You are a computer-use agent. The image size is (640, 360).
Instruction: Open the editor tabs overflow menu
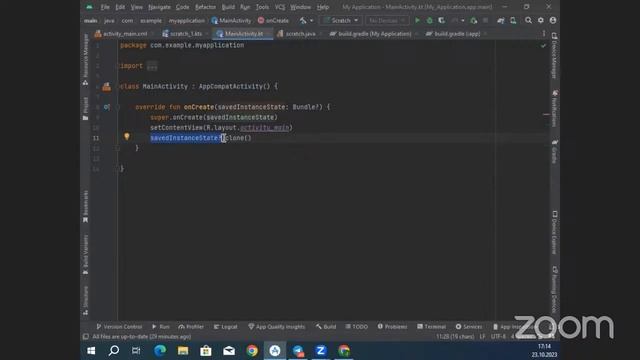click(543, 33)
